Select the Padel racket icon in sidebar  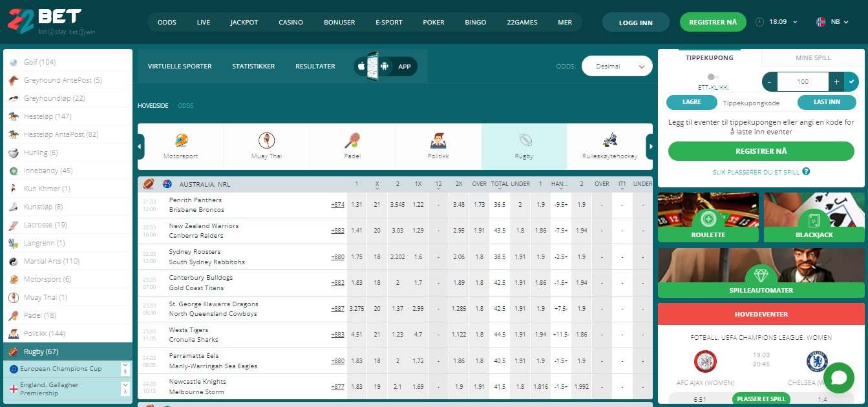click(x=13, y=315)
